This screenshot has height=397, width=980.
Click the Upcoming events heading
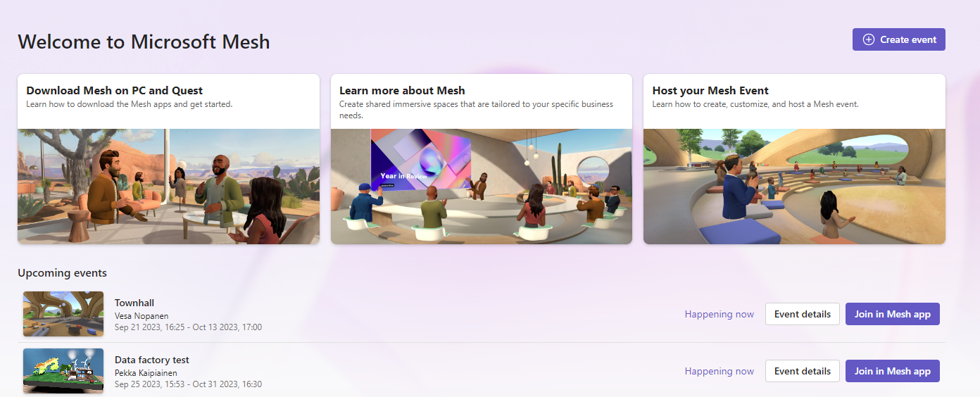click(x=62, y=273)
